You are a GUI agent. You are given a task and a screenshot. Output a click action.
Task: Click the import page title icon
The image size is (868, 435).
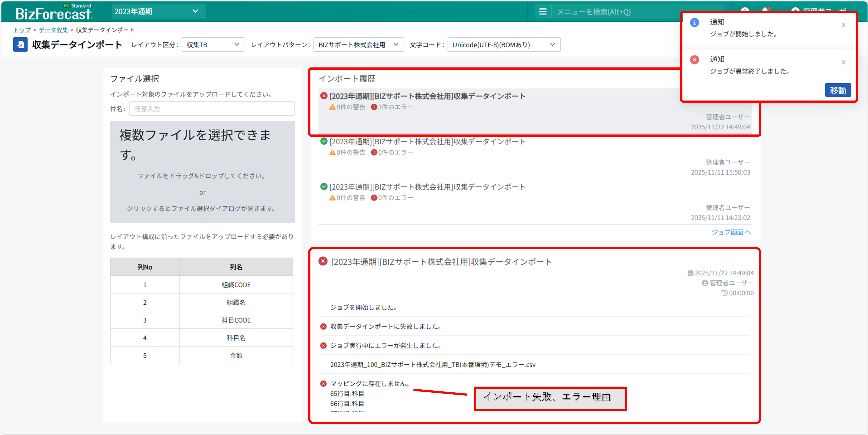pos(20,45)
